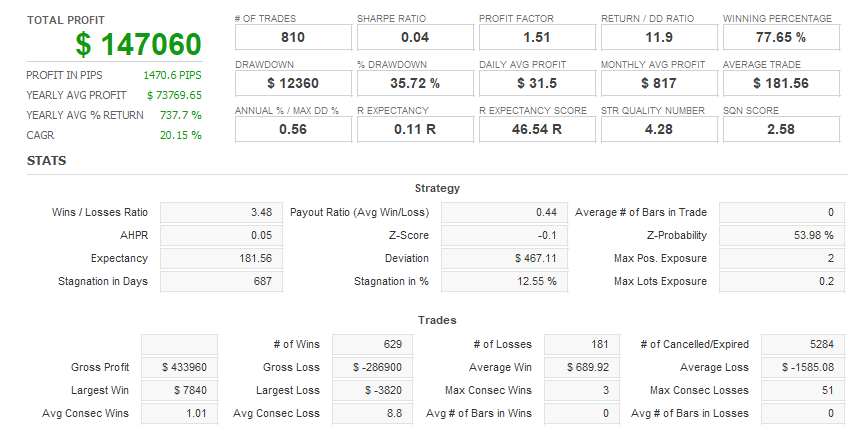Select the # of Trades box showing 810

pos(293,37)
